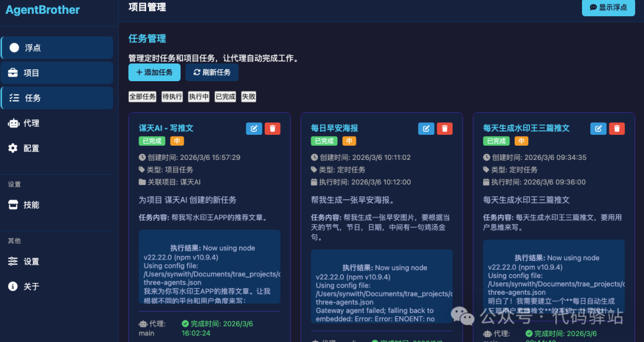
Task: Click tag icon beside 类型: 项目任务
Action: pos(142,170)
